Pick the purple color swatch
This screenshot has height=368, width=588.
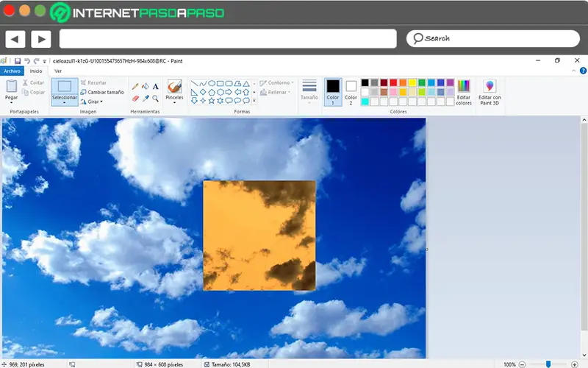450,82
